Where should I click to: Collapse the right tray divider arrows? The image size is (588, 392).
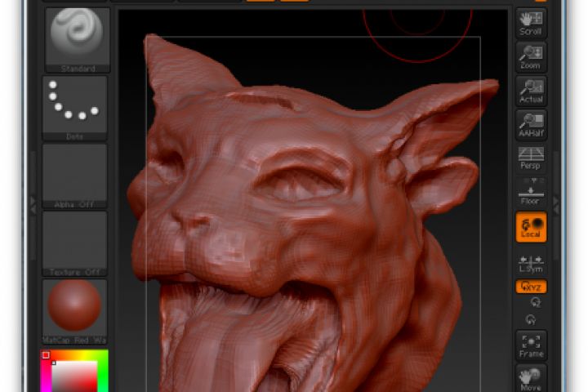point(556,206)
